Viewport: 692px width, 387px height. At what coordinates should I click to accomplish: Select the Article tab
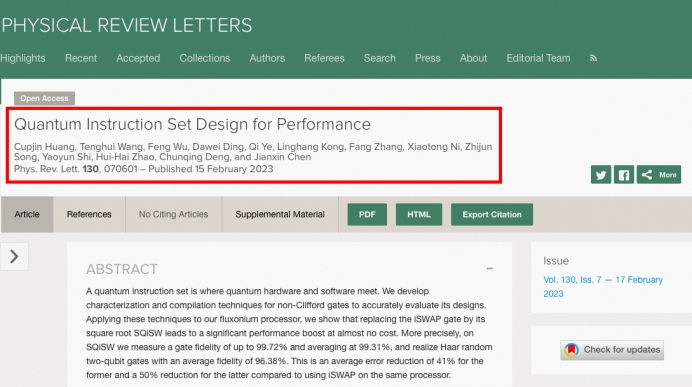[27, 214]
